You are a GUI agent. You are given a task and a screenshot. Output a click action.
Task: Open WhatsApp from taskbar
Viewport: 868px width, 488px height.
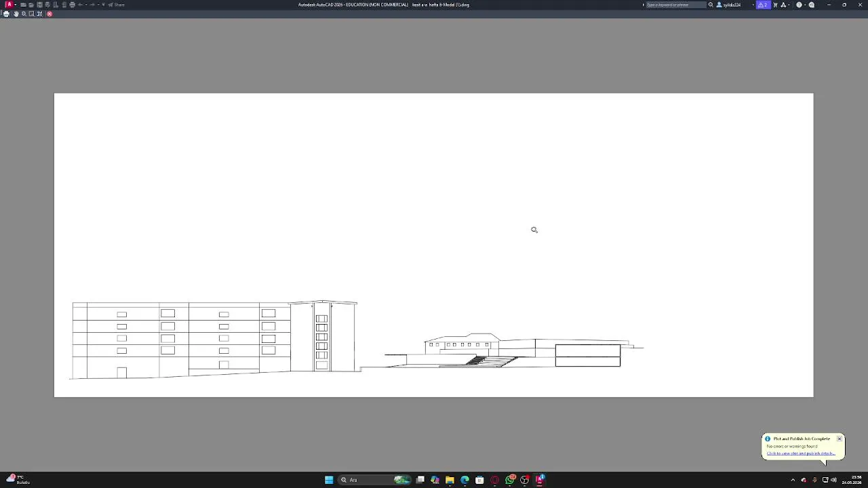point(509,480)
